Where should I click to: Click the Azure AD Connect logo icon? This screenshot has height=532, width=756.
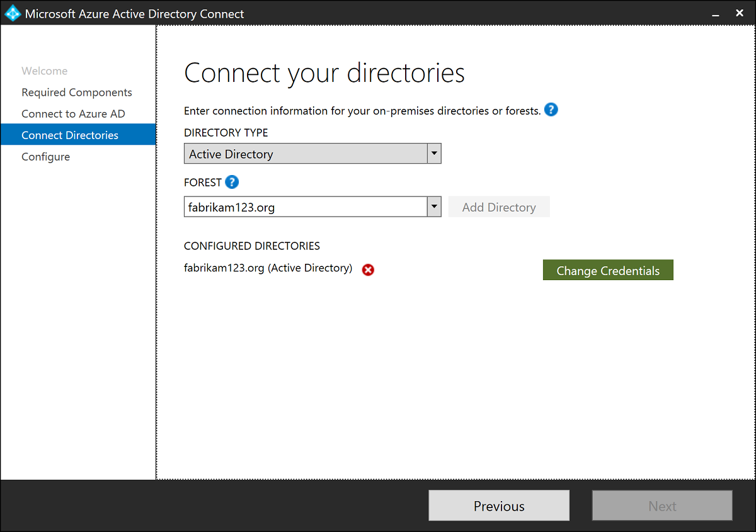coord(13,13)
